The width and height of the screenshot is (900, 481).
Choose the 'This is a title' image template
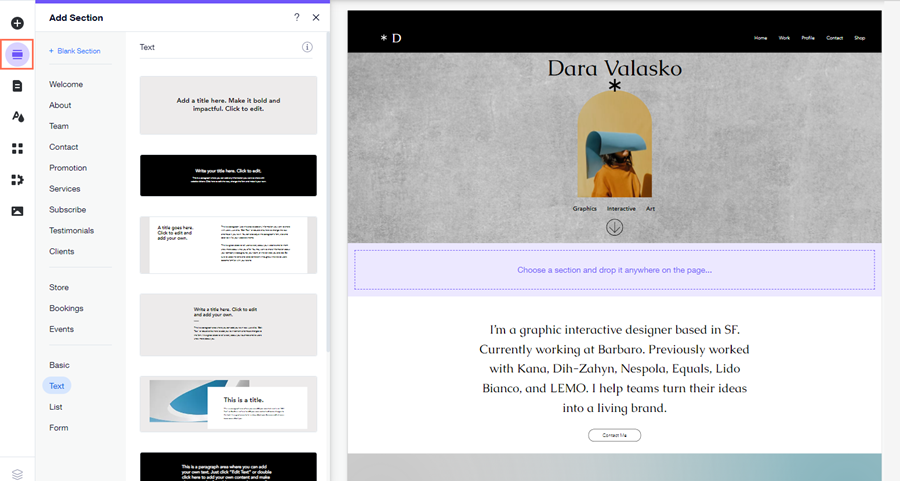coord(228,404)
